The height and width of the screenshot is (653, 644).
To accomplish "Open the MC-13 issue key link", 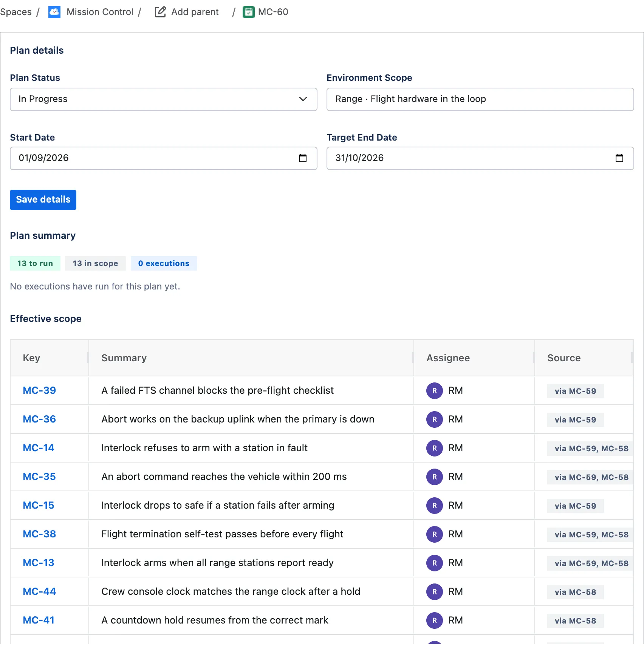I will pos(39,563).
